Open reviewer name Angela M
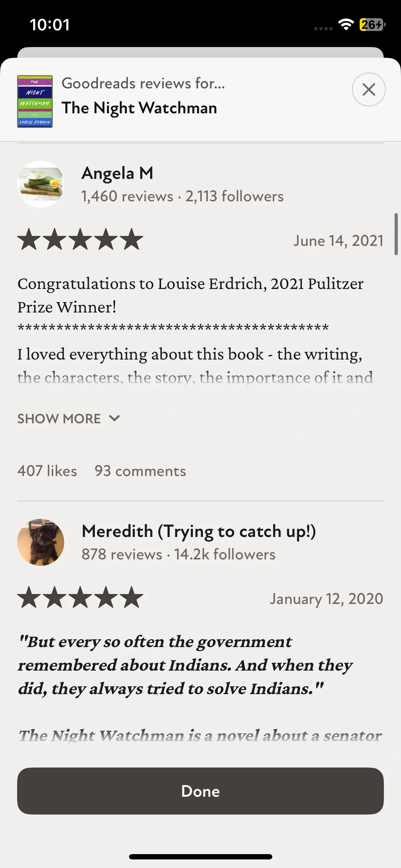The height and width of the screenshot is (868, 401). tap(117, 173)
